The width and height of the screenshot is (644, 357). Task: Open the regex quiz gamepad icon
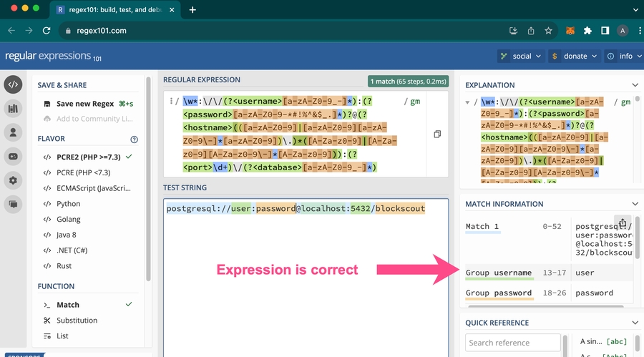[13, 157]
